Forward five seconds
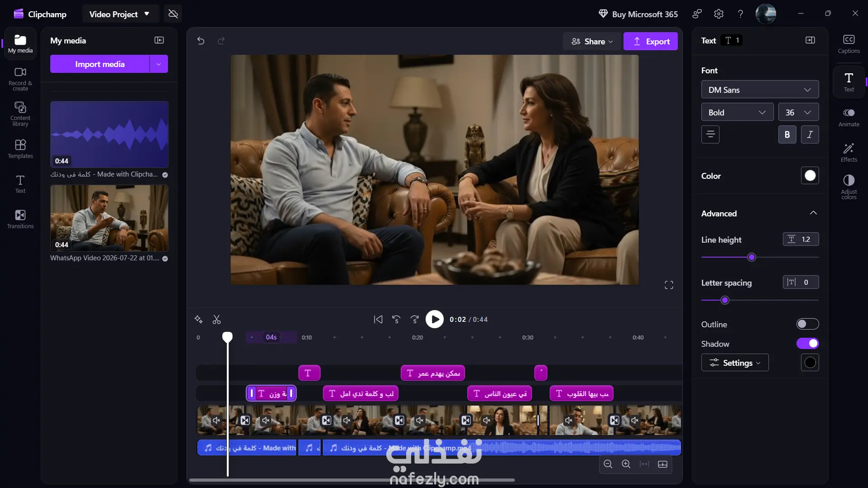868x488 pixels. (415, 320)
